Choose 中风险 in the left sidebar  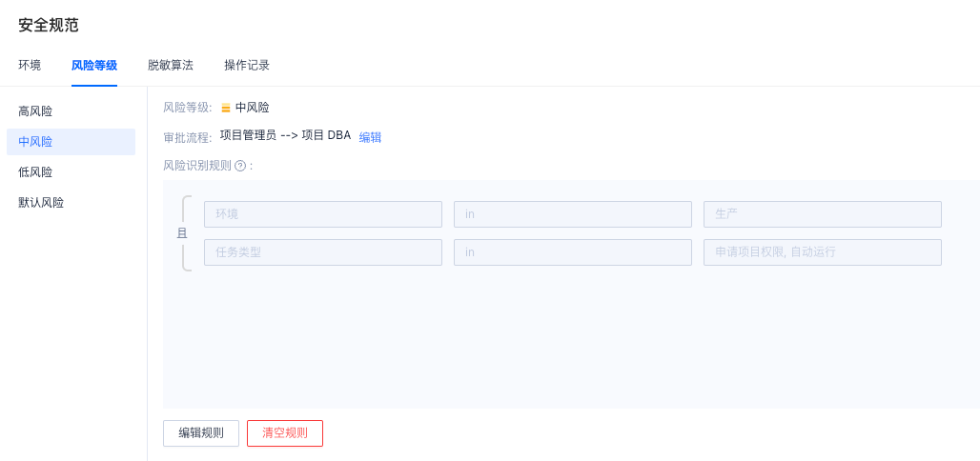(x=35, y=142)
